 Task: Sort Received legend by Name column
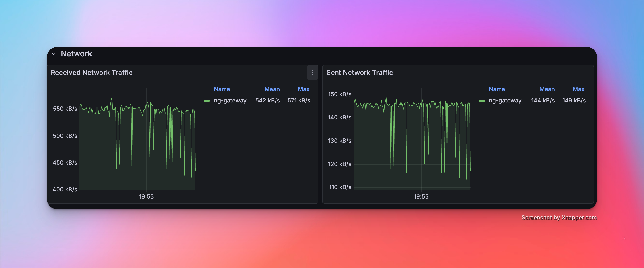pos(222,89)
